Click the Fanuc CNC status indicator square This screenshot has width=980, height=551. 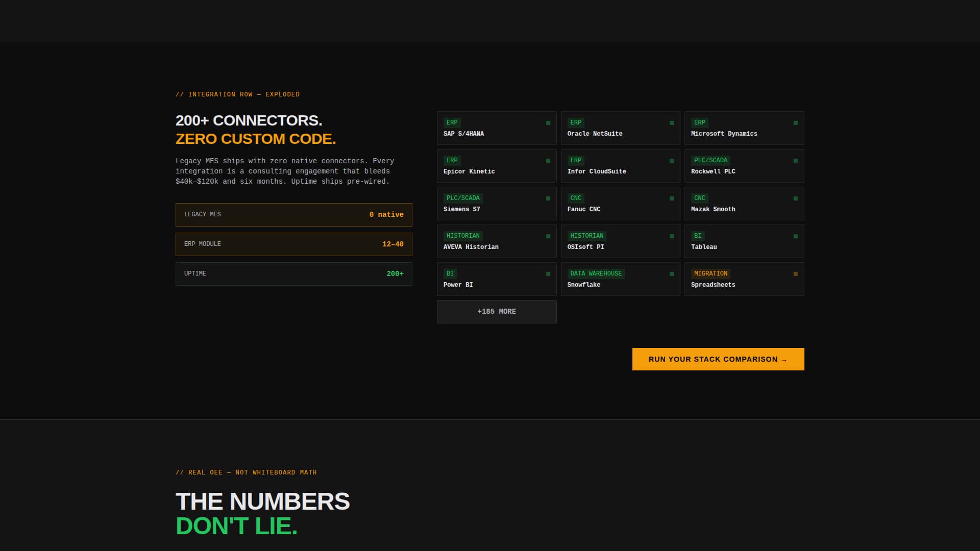672,198
